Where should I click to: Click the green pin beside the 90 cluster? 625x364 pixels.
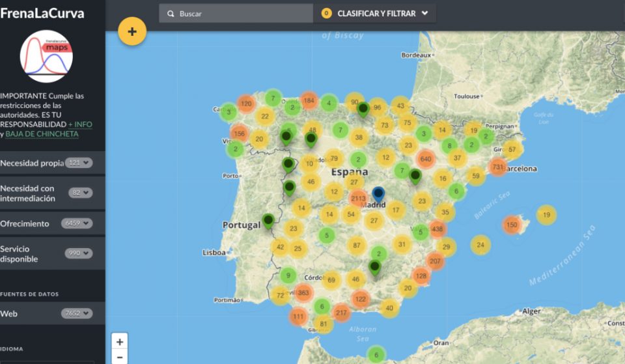(x=363, y=109)
